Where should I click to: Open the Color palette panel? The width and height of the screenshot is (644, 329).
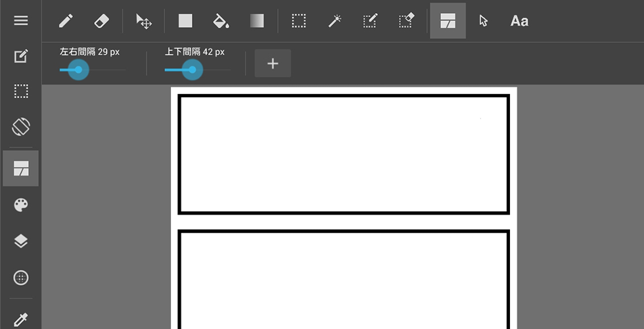21,205
